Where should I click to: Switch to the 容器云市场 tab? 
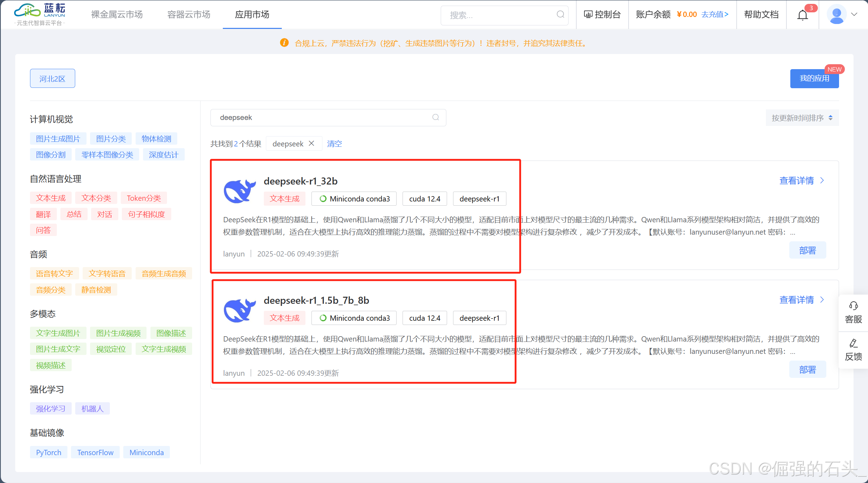[x=188, y=14]
